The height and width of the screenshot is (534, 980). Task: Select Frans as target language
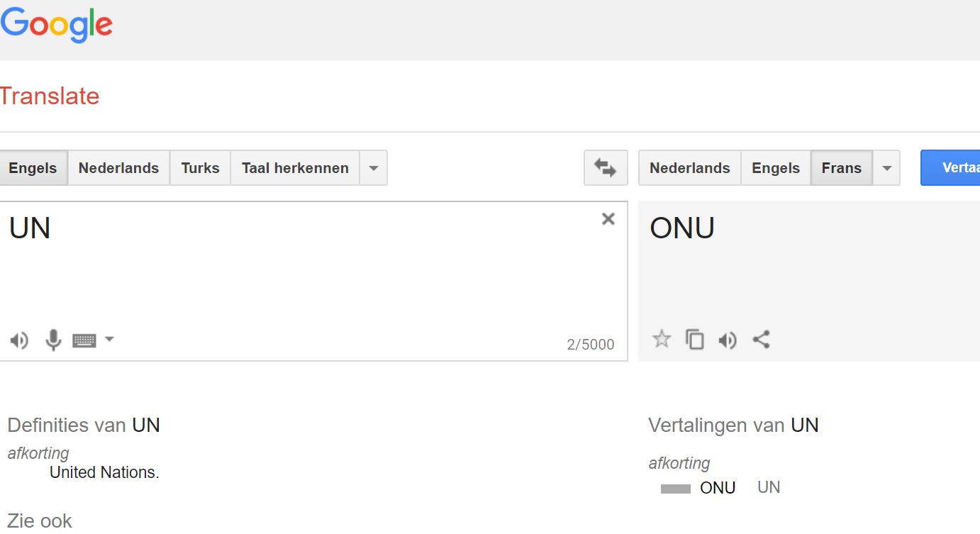click(842, 168)
